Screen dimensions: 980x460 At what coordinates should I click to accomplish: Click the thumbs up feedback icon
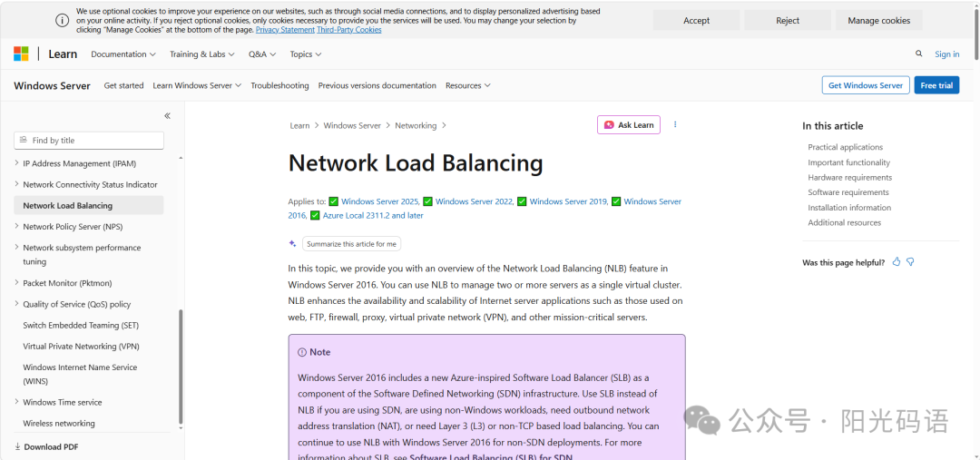tap(897, 262)
